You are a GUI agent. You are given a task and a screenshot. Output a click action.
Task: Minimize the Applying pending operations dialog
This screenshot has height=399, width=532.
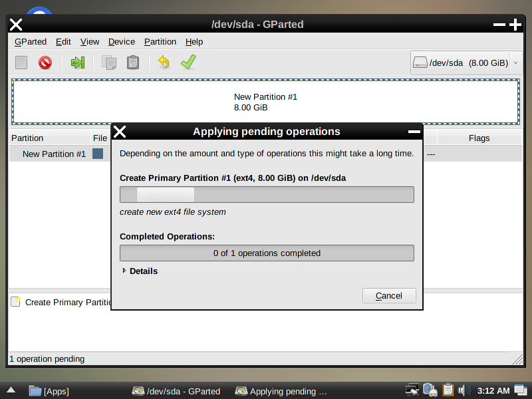[x=414, y=132]
